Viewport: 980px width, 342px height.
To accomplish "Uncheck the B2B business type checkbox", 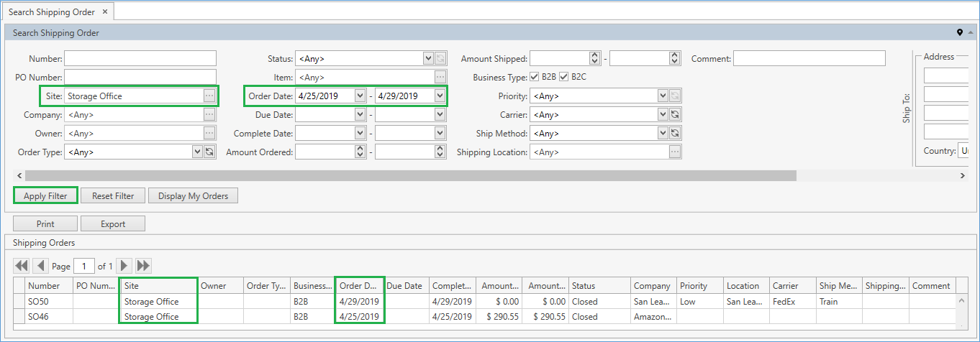I will pyautogui.click(x=535, y=77).
